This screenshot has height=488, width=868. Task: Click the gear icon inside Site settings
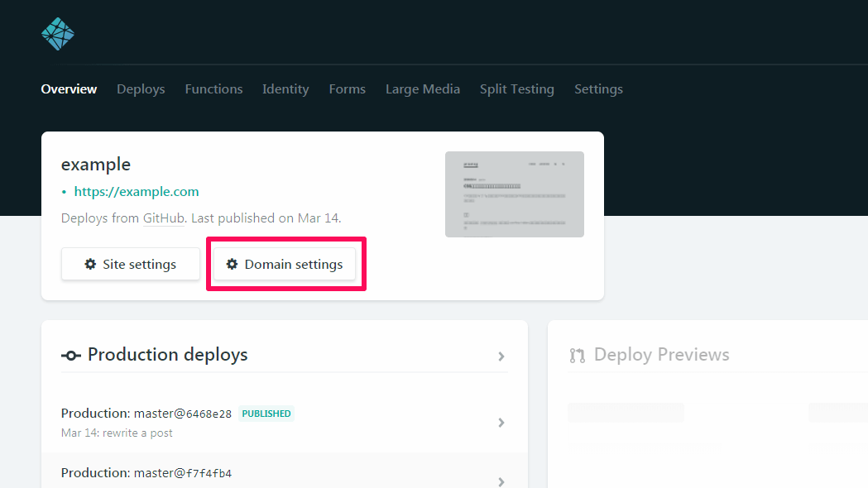point(90,264)
